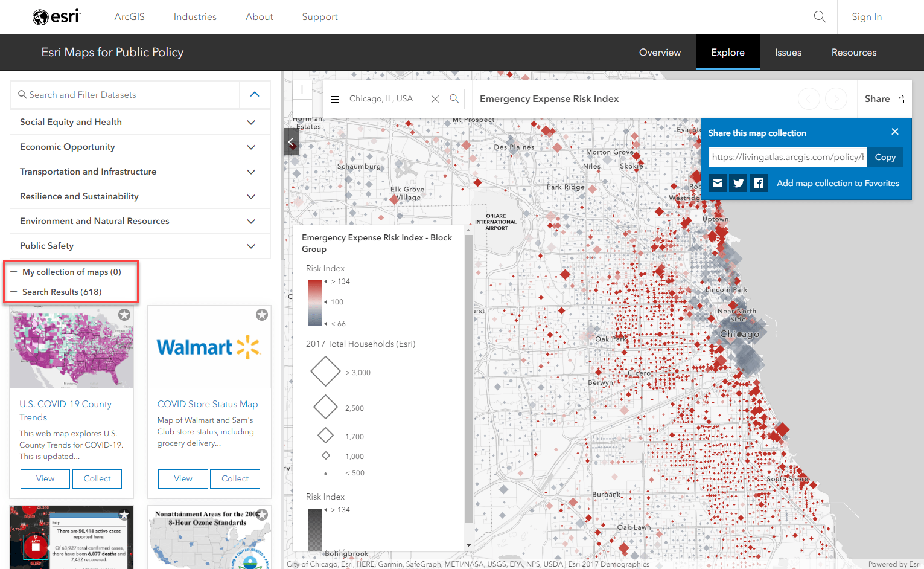Image resolution: width=924 pixels, height=569 pixels.
Task: Click search icon in dataset filter box
Action: pyautogui.click(x=22, y=94)
